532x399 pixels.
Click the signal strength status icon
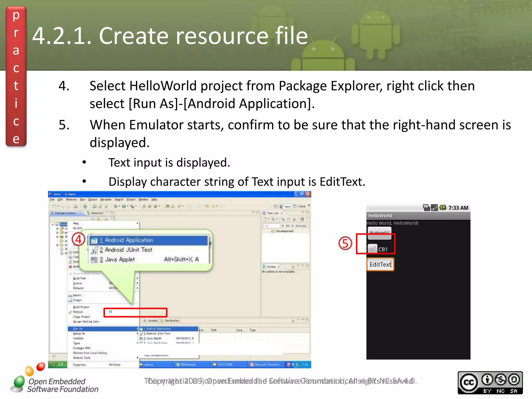coord(434,208)
